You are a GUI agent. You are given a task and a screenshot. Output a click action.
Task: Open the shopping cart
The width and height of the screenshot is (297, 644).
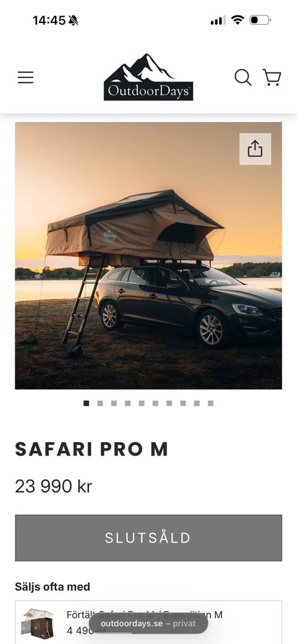click(272, 77)
